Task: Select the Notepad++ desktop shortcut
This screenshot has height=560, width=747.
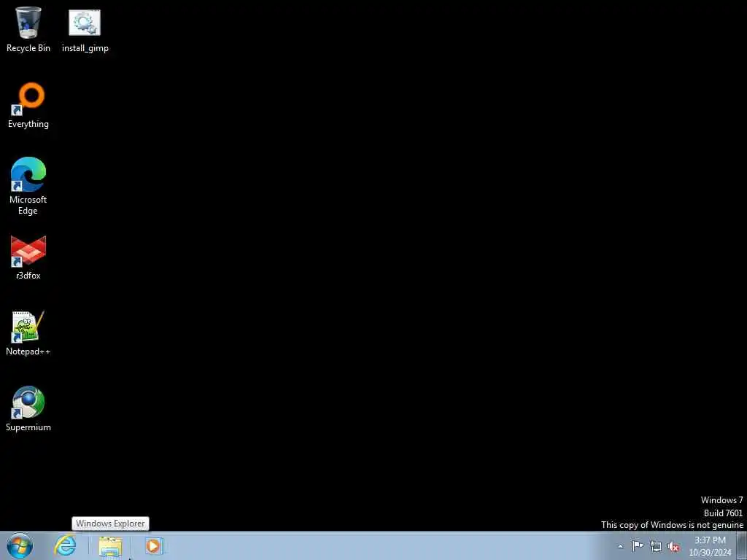Action: pos(28,332)
